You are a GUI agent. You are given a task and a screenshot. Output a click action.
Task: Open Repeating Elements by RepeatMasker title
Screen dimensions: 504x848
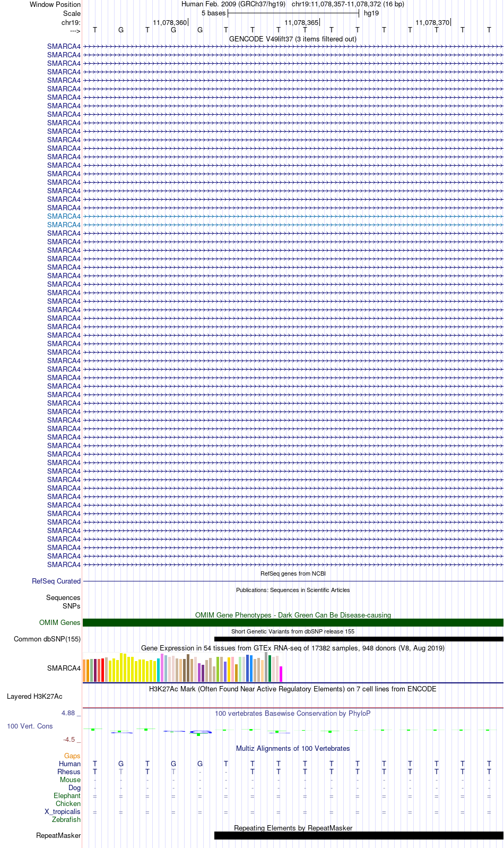293,828
